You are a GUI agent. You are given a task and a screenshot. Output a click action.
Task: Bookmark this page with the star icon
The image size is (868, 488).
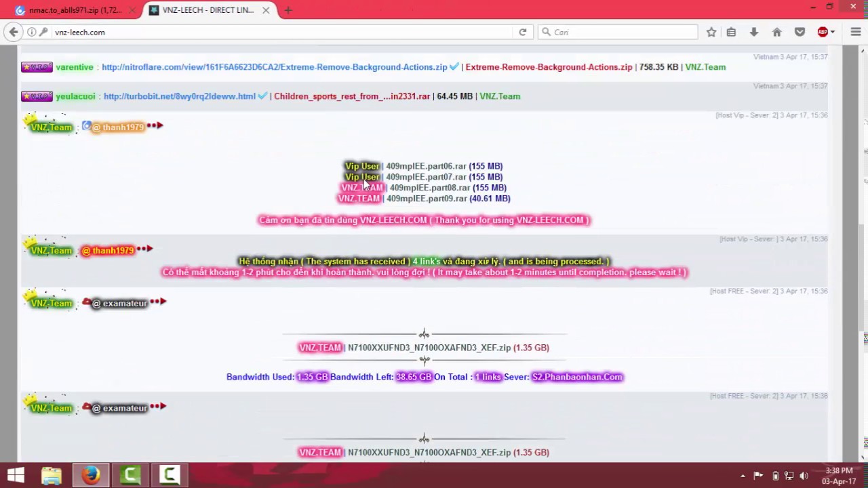711,32
